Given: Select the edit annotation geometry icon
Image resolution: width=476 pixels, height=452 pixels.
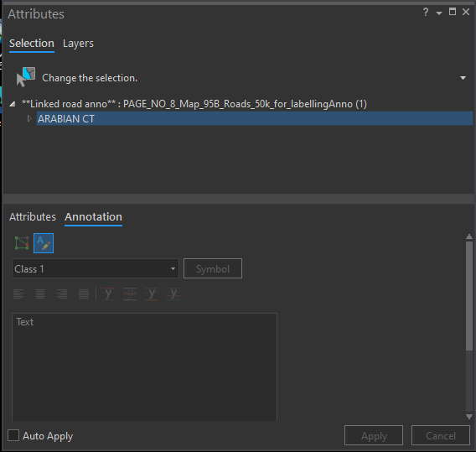Looking at the screenshot, I should pos(22,243).
